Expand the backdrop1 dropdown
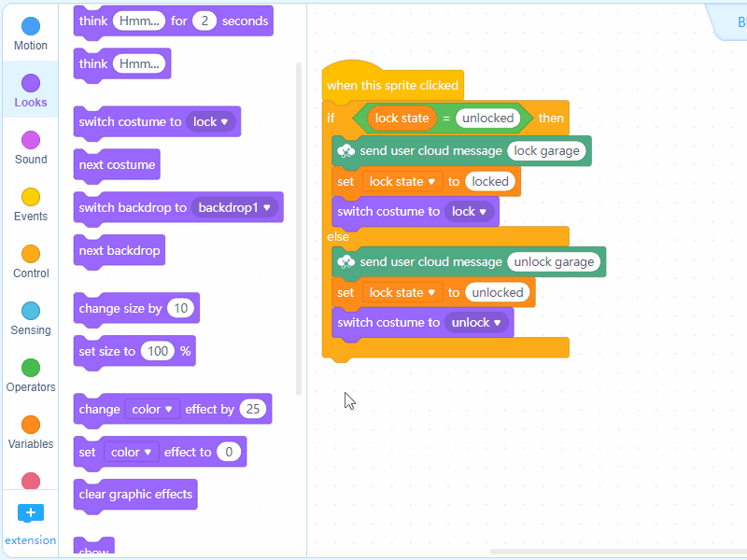 click(237, 207)
